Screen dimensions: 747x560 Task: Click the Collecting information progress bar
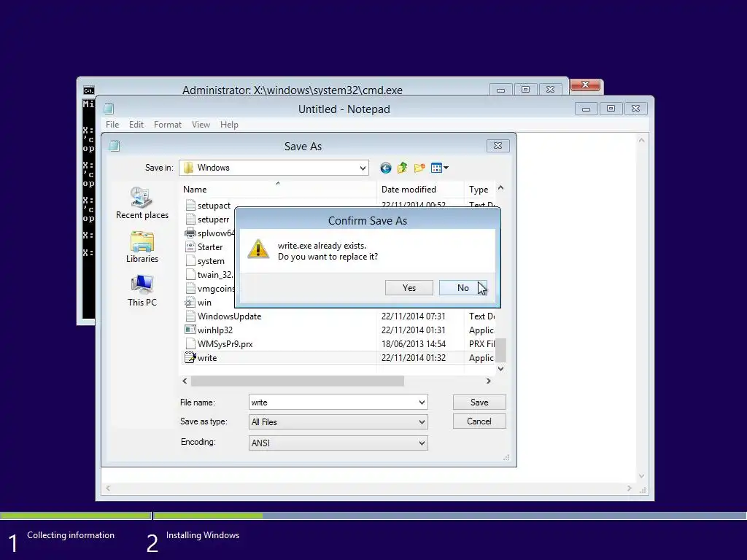point(76,516)
